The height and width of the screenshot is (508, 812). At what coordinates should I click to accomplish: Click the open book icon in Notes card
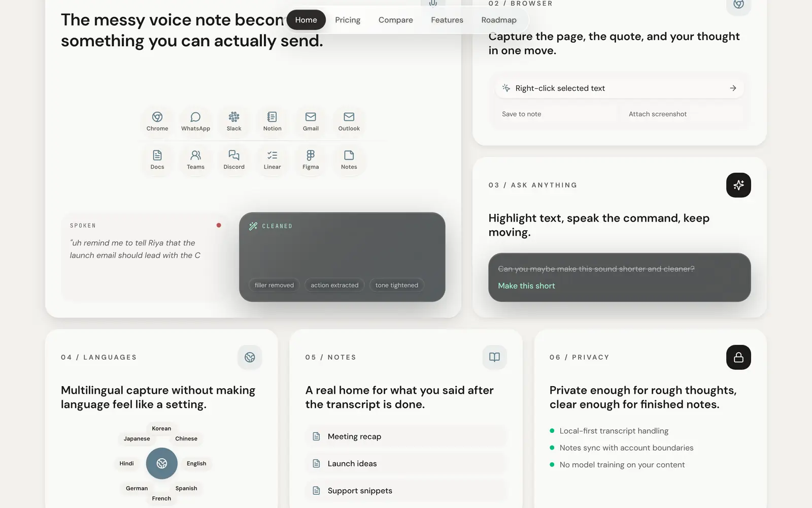[494, 357]
